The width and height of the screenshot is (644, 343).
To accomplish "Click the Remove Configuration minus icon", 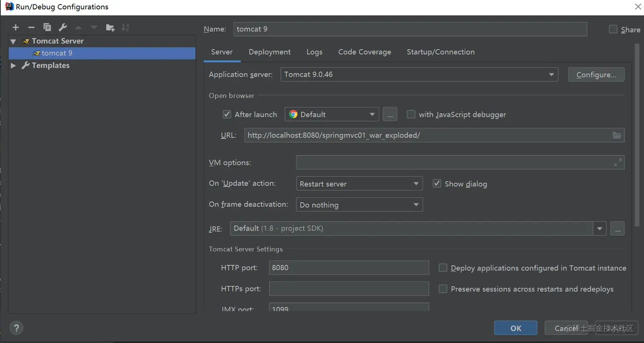I will click(x=31, y=28).
